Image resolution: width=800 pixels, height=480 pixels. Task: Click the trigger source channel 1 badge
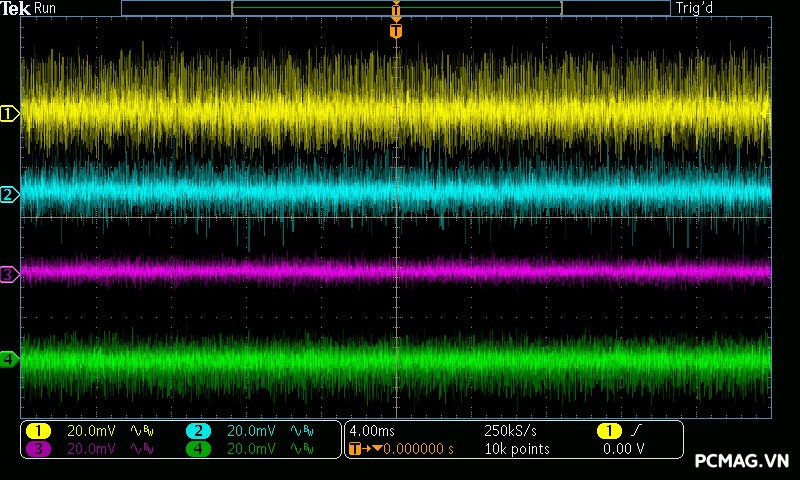[608, 431]
